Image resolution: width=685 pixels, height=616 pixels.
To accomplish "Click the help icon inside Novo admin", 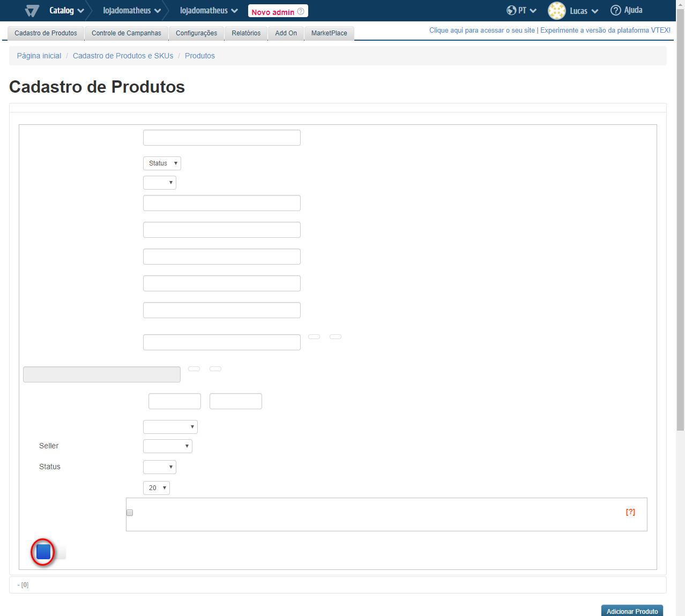I will (301, 11).
